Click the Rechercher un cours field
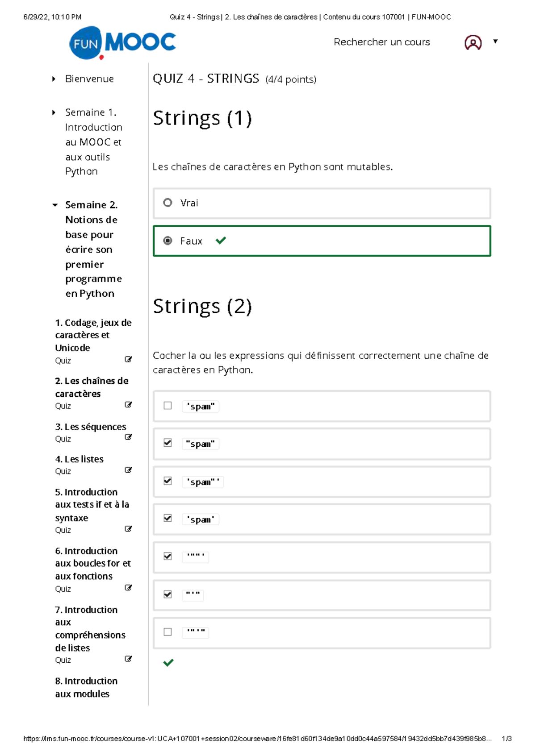The width and height of the screenshot is (536, 756). point(382,42)
